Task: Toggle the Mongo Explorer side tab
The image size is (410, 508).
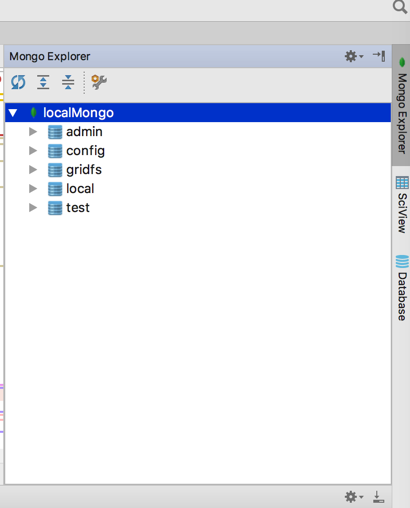Action: 401,105
